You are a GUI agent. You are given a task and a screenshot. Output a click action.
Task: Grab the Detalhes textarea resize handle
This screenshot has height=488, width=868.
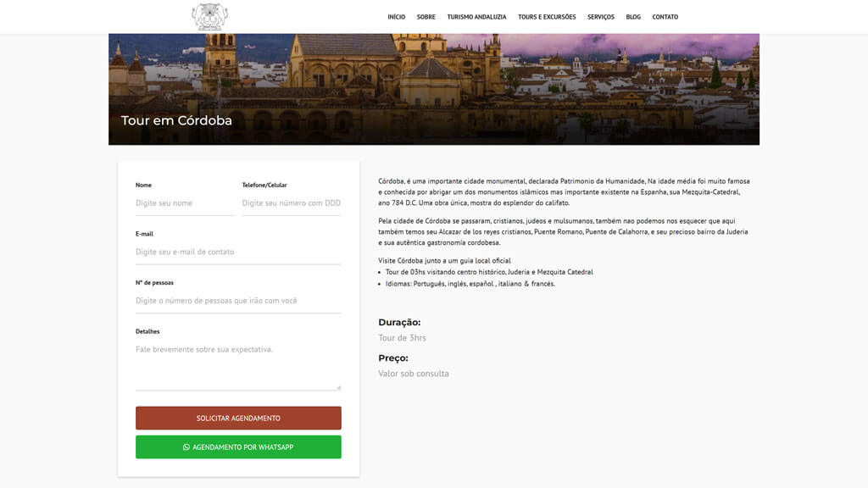(x=338, y=387)
